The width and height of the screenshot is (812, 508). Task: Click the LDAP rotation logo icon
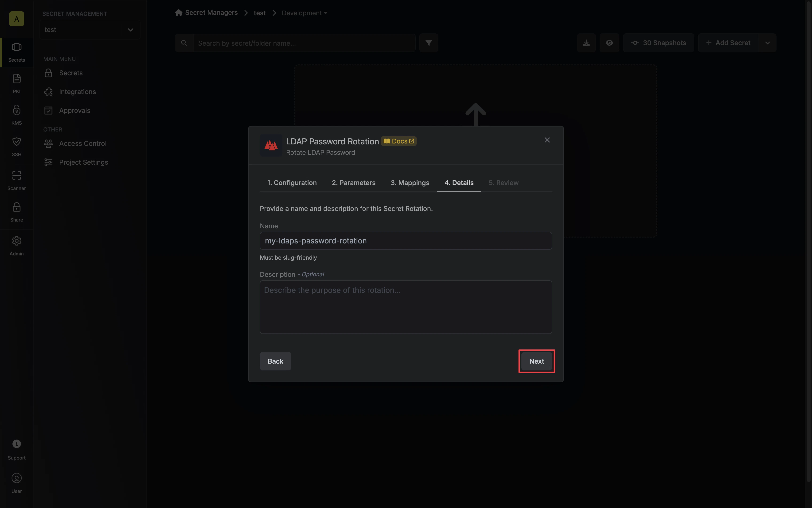(271, 146)
